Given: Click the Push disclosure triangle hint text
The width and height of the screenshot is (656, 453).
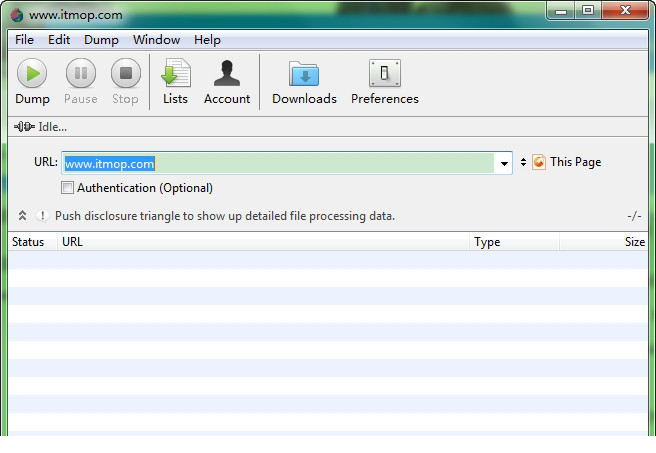Looking at the screenshot, I should (x=225, y=216).
